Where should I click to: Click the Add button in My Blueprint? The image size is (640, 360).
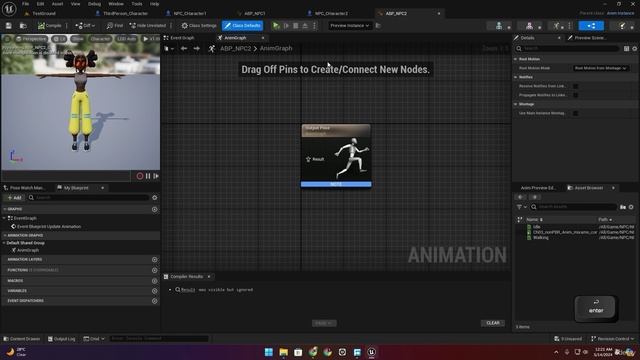(15, 198)
